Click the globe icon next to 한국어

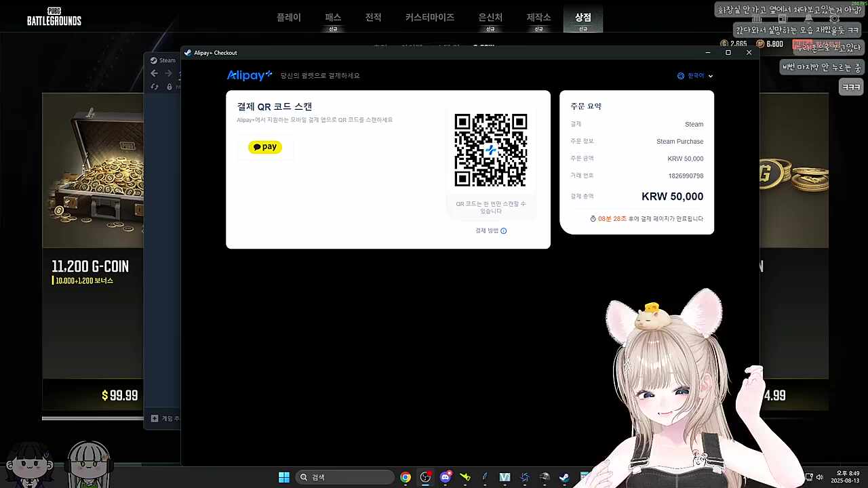tap(681, 76)
